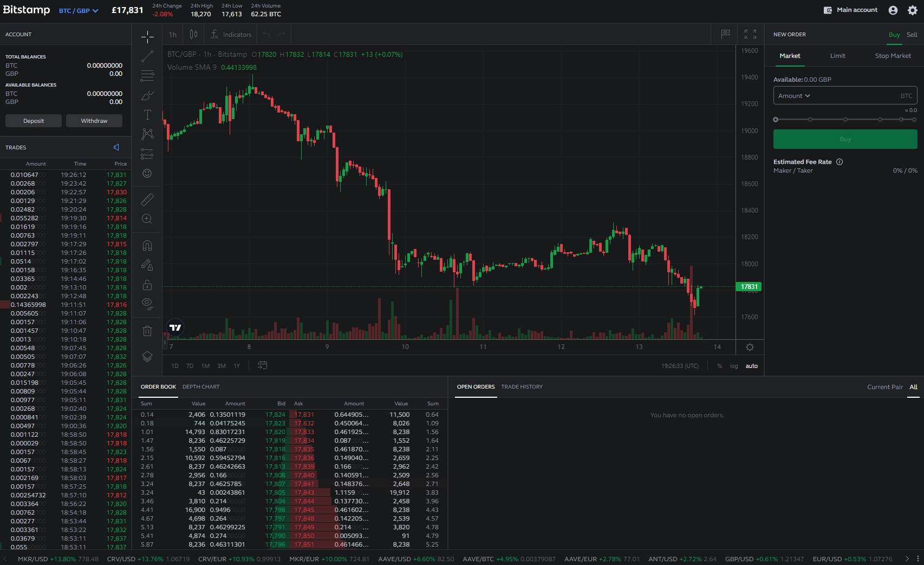Select the Stop Market order tab

(x=893, y=56)
